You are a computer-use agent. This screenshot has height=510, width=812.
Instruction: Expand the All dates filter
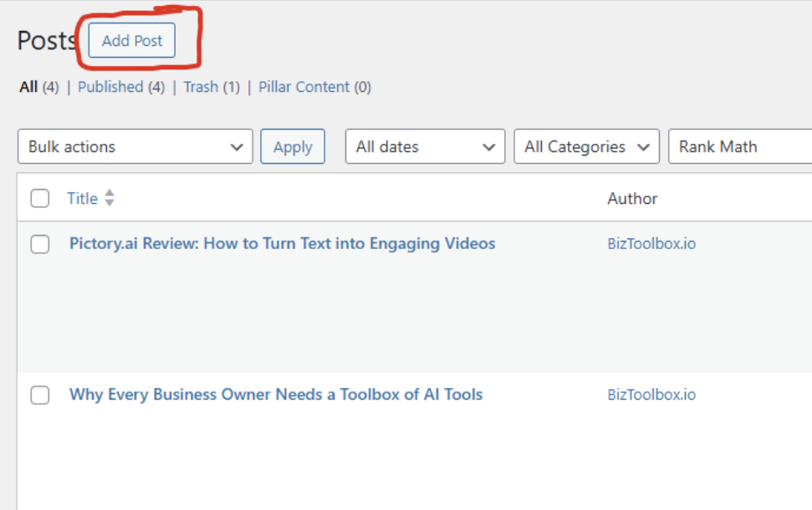pos(425,146)
